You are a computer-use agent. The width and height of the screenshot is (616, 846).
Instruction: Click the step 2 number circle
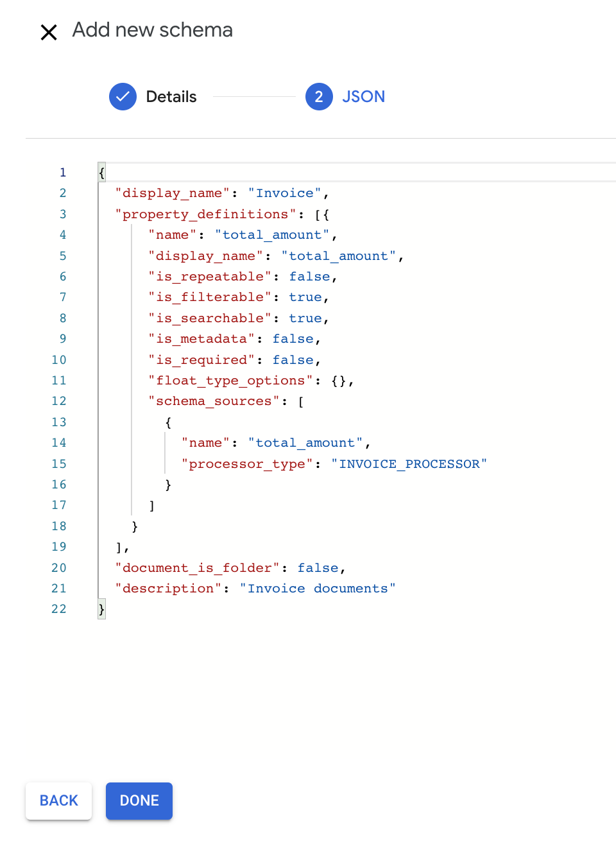(319, 97)
